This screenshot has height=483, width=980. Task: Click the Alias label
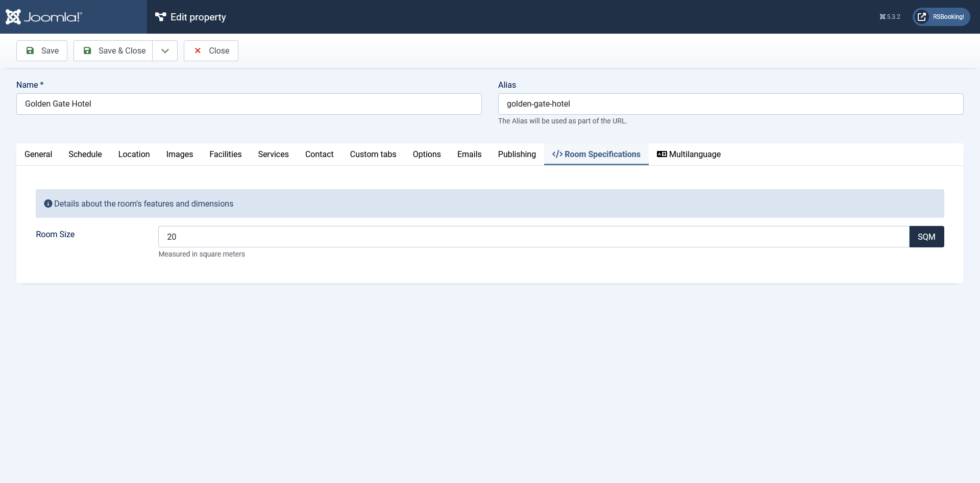pos(507,85)
